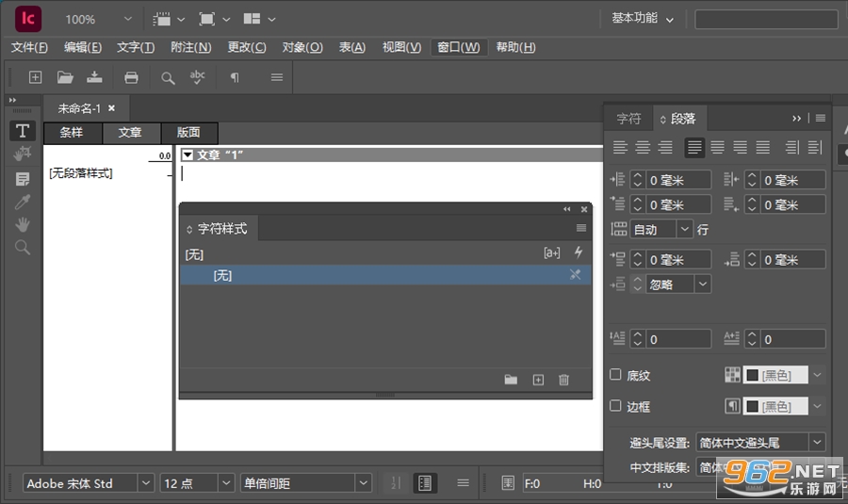Toggle the line numbers icon in the bottom bar
This screenshot has width=848, height=504.
pos(396,483)
